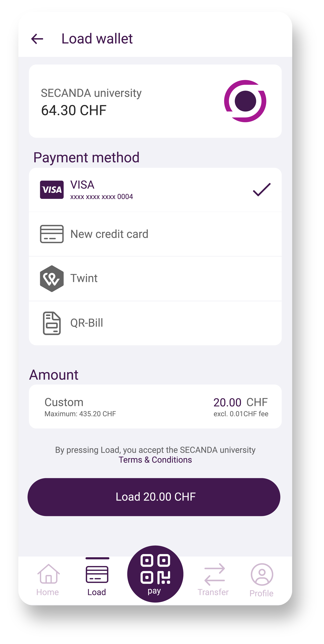Go back using the arrow icon
The width and height of the screenshot is (324, 644).
click(x=37, y=39)
